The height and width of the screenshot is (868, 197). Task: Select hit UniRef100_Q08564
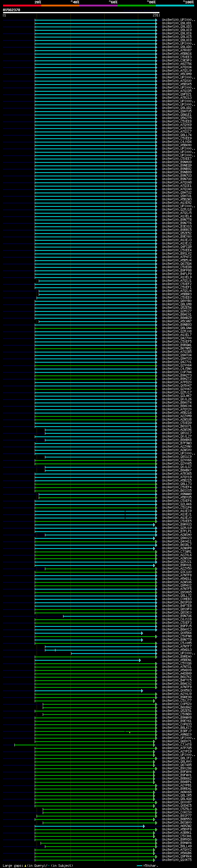177,633
